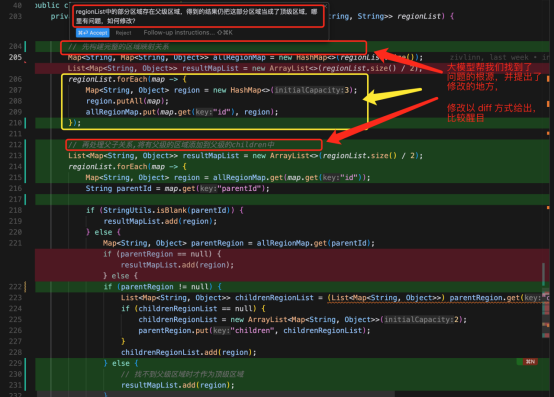Click 'childrenRegionList == null' on line 224

pos(195,308)
